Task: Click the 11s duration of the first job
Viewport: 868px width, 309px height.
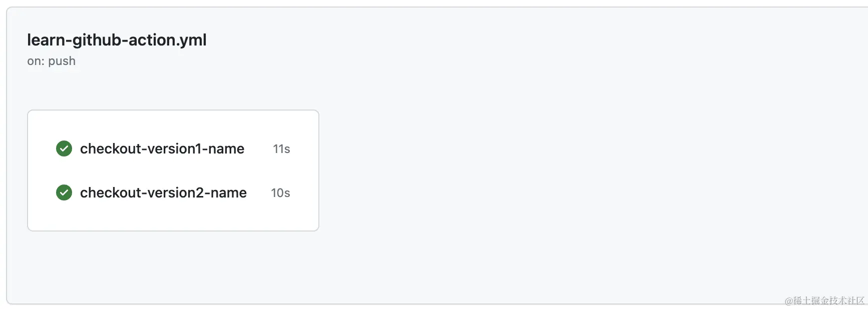Action: pyautogui.click(x=281, y=149)
